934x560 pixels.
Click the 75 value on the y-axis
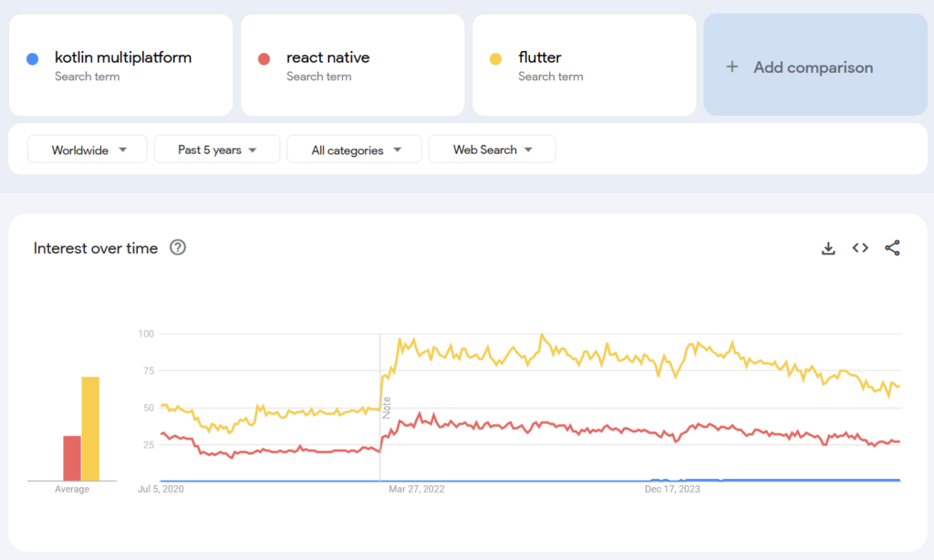[x=149, y=370]
